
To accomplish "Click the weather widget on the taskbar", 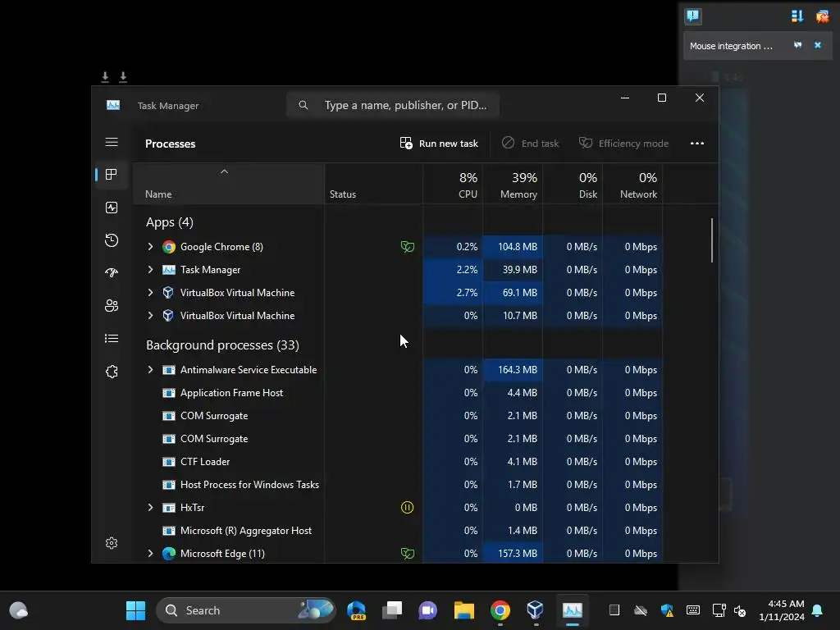I will 19,610.
